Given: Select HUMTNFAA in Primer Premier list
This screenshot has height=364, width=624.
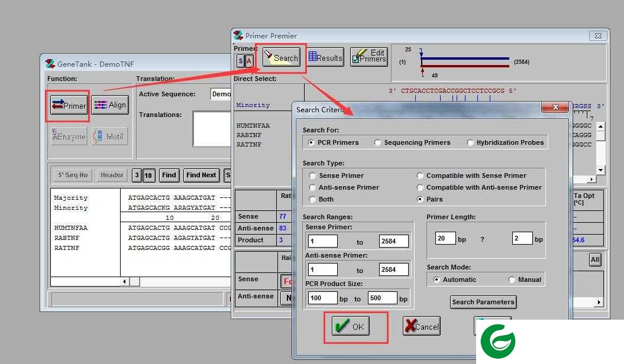Looking at the screenshot, I should 253,126.
